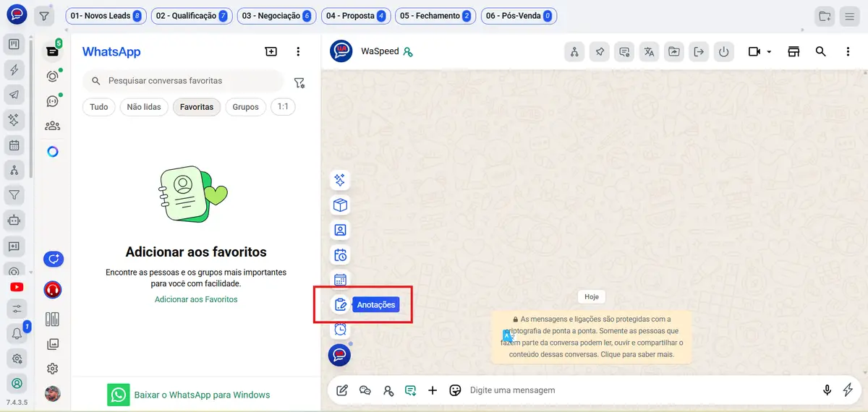Select the 04 - Proposta stage tab
868x412 pixels.
click(x=356, y=16)
